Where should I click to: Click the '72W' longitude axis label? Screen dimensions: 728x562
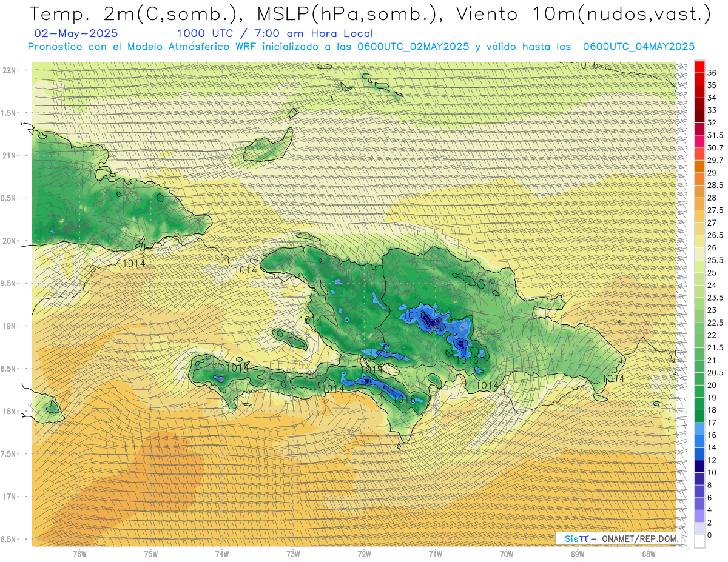364,554
